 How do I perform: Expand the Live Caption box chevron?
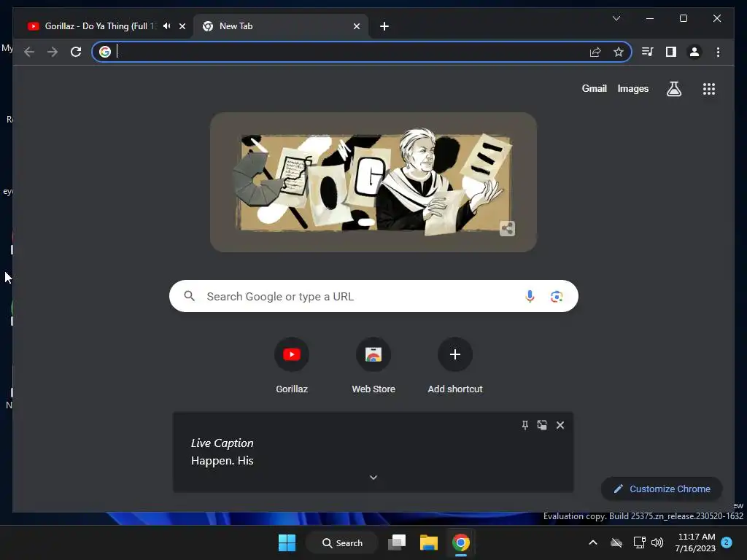click(373, 478)
